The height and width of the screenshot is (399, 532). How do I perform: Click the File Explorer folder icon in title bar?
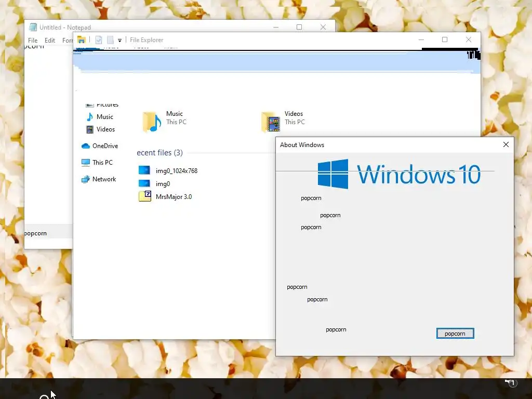point(82,39)
